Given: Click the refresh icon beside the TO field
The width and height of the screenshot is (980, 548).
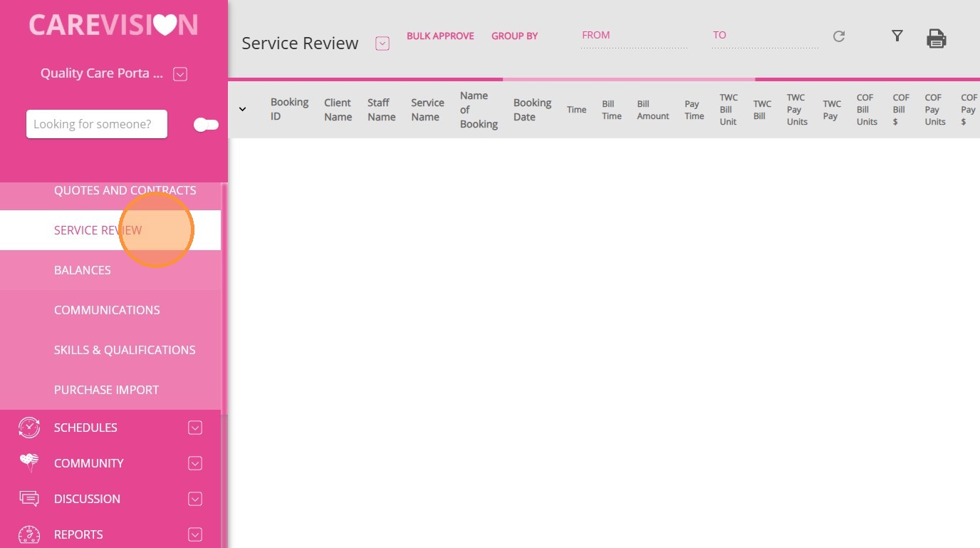Looking at the screenshot, I should tap(839, 36).
